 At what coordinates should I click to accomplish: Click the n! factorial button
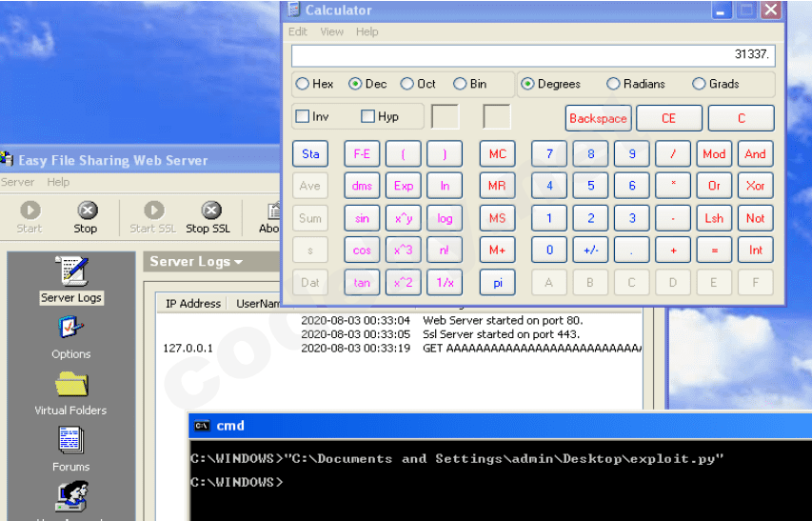point(445,250)
